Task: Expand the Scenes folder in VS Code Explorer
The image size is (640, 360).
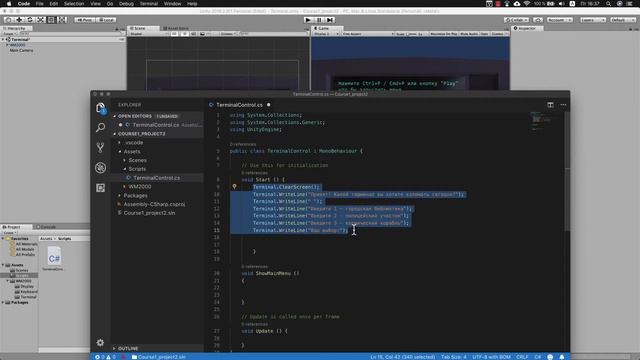Action: [x=157, y=160]
